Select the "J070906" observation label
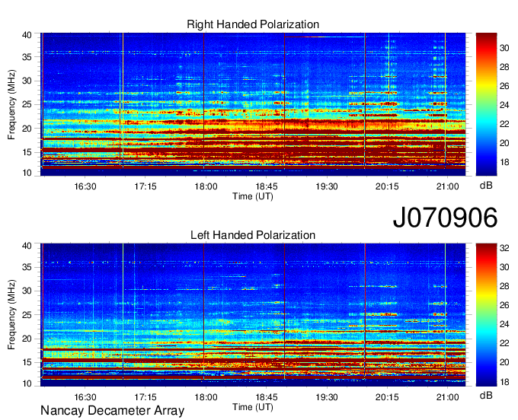 click(445, 218)
